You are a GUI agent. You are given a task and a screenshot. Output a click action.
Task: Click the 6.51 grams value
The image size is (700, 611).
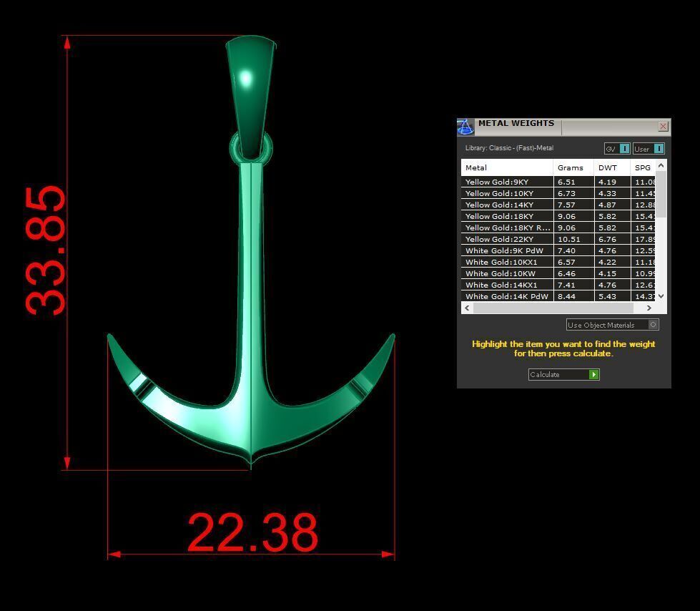tap(566, 182)
